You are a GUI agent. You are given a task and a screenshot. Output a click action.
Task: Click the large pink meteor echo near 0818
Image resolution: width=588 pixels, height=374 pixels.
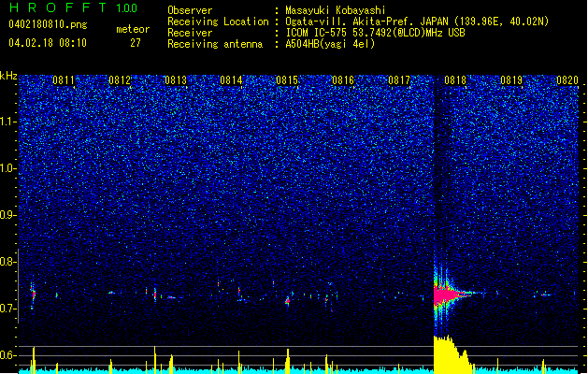pos(447,295)
